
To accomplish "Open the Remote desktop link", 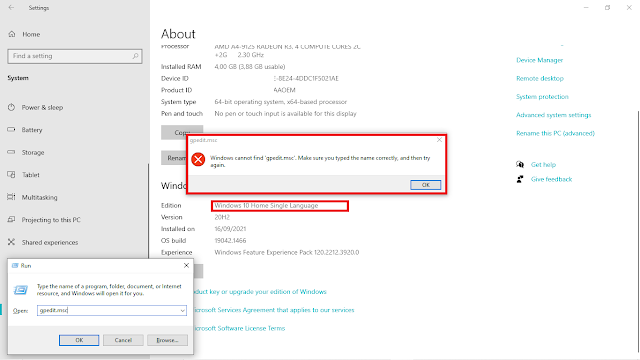I will coord(540,78).
